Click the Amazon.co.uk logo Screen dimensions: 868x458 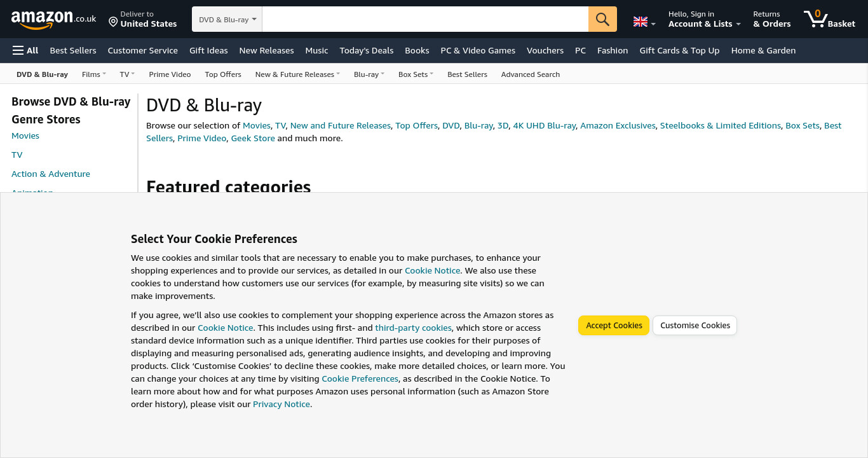(53, 19)
